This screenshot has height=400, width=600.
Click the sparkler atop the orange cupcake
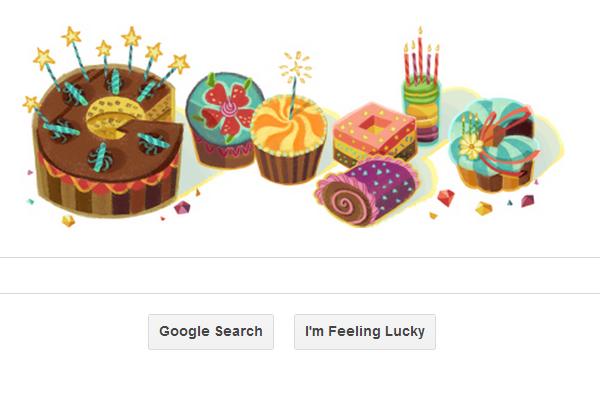[295, 69]
